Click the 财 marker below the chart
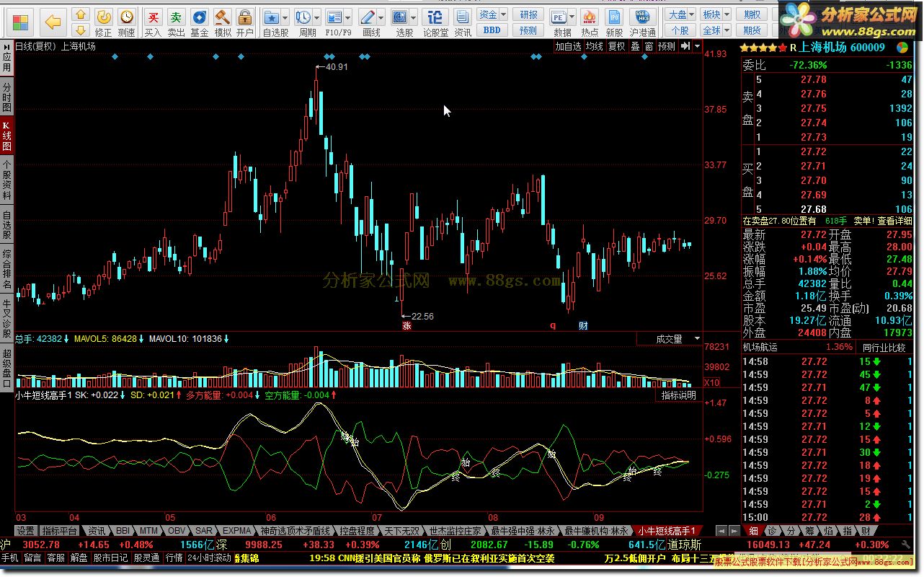This screenshot has width=924, height=577. [583, 326]
